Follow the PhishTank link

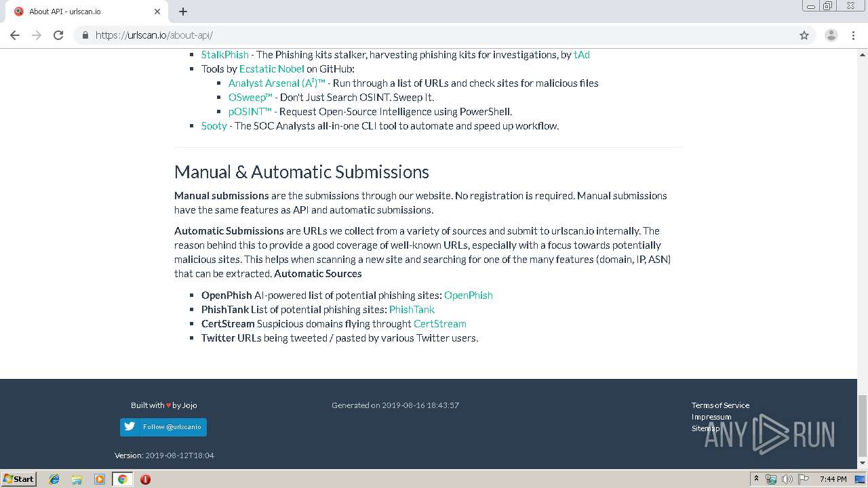click(412, 309)
